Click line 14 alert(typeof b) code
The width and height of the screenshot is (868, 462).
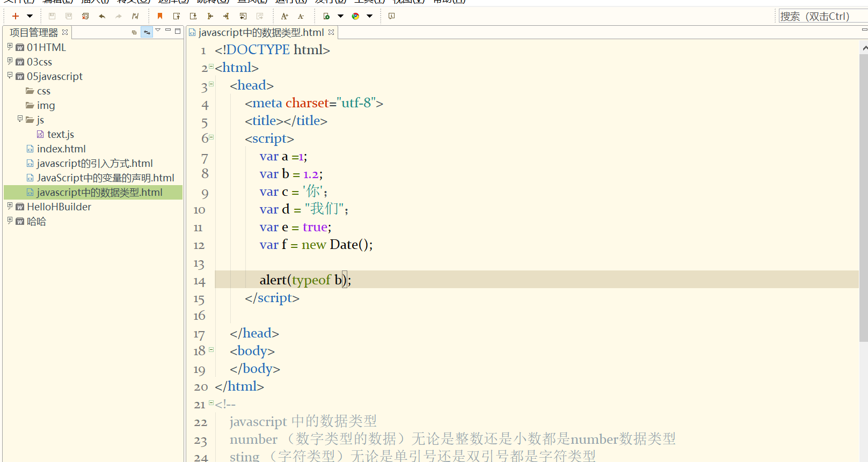click(x=305, y=280)
